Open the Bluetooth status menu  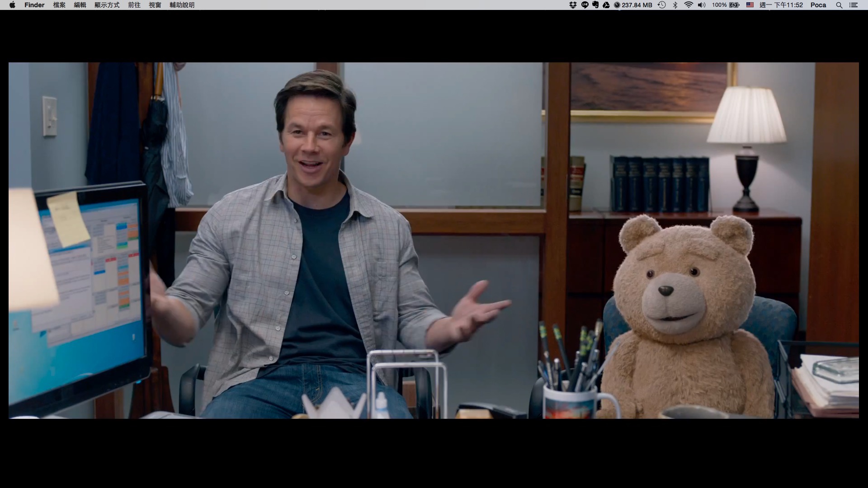point(675,5)
